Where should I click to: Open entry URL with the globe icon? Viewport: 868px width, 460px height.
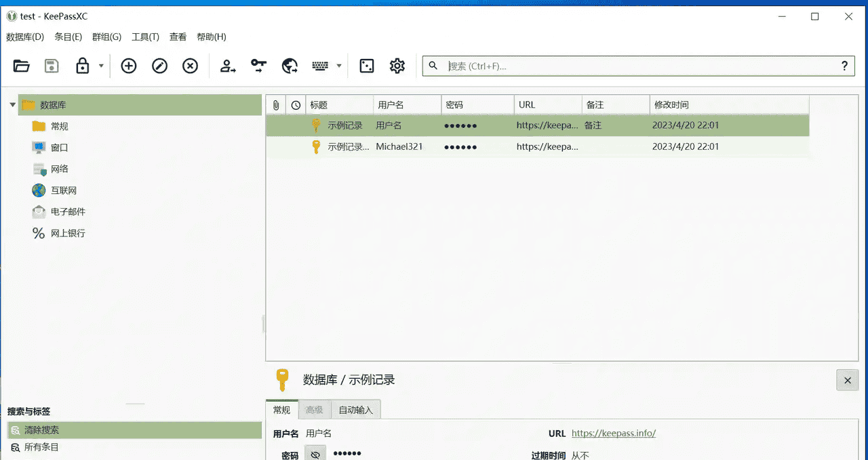point(289,66)
